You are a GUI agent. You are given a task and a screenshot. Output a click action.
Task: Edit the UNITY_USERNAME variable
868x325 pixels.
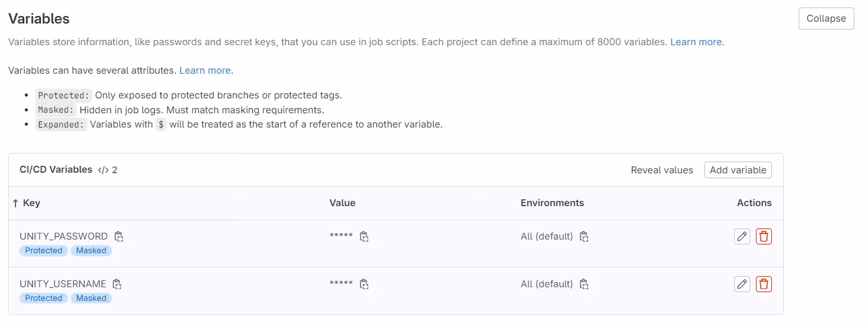[x=742, y=284]
